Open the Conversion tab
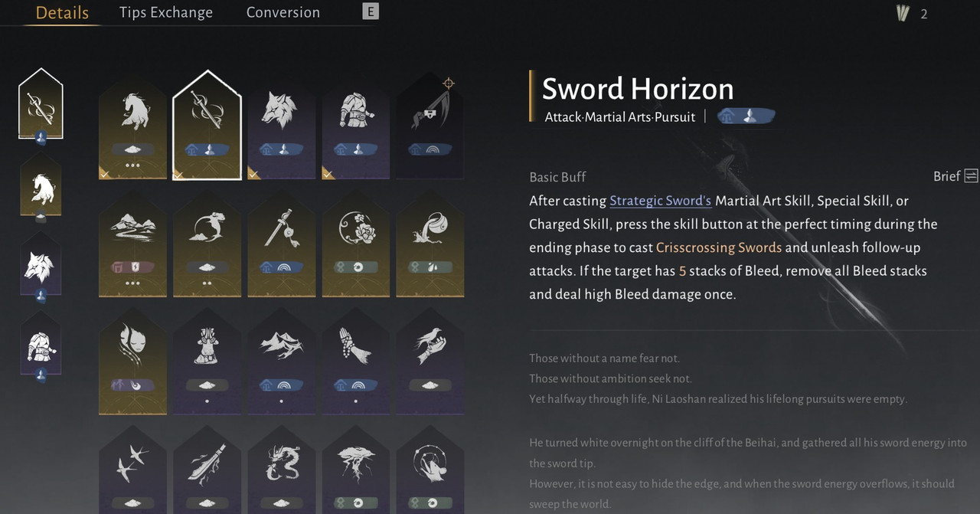Image resolution: width=980 pixels, height=514 pixels. pyautogui.click(x=283, y=12)
